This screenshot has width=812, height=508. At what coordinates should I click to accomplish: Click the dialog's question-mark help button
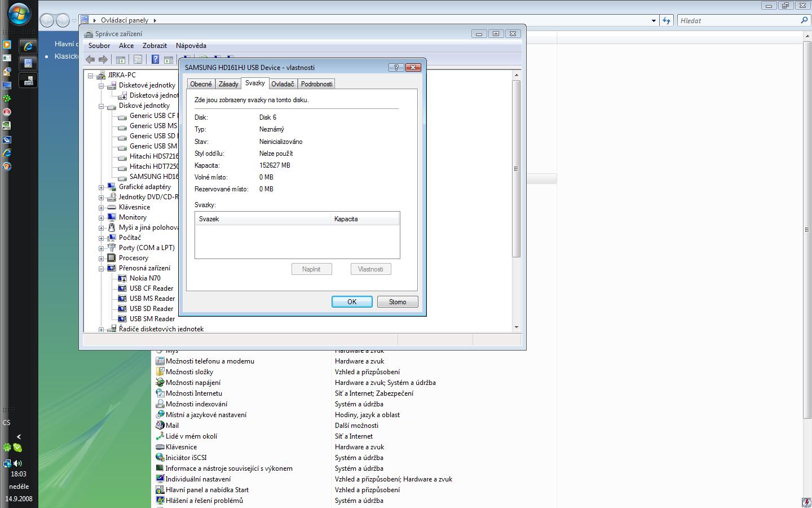(396, 67)
